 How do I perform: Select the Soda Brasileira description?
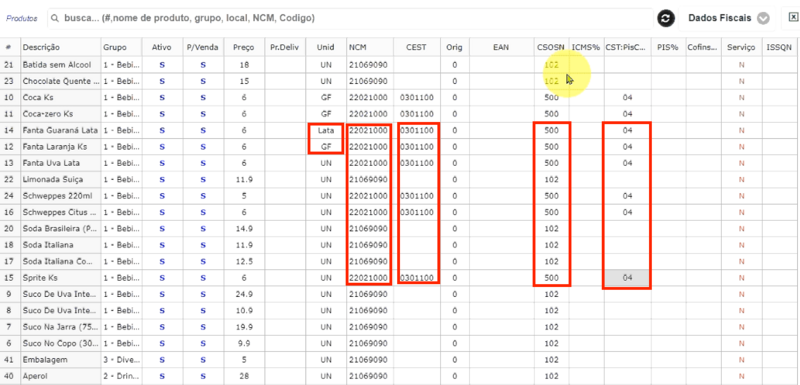click(x=60, y=228)
